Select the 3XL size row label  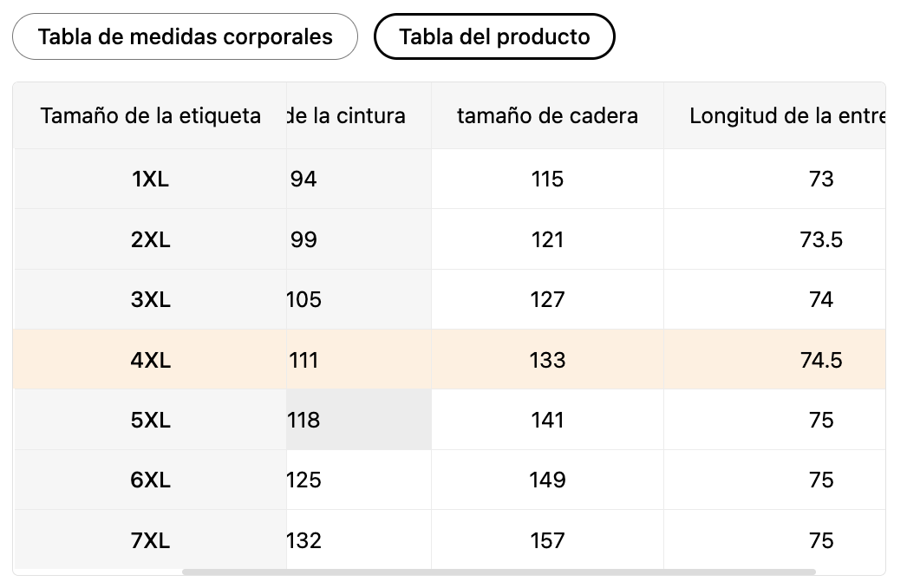(x=150, y=299)
